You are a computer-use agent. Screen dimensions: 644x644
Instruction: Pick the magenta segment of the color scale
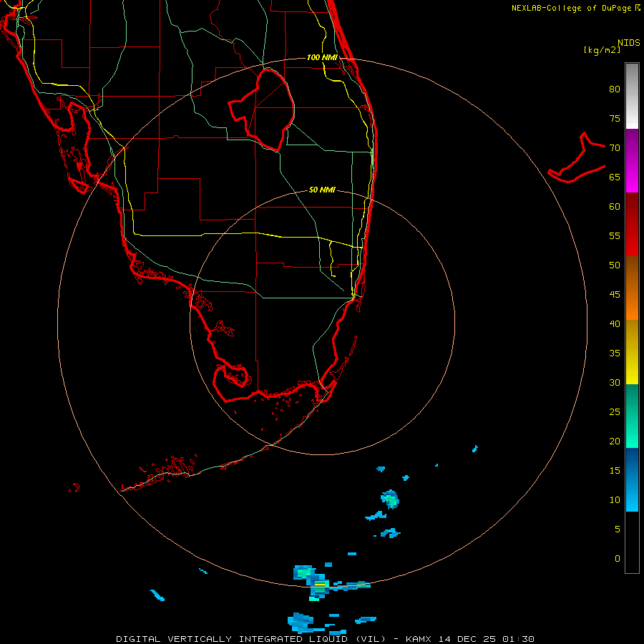[632, 161]
